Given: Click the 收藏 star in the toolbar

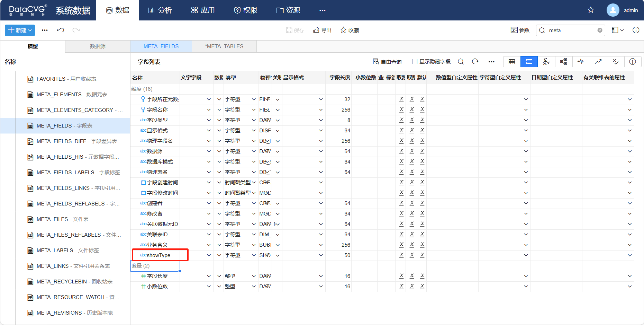Looking at the screenshot, I should [350, 30].
